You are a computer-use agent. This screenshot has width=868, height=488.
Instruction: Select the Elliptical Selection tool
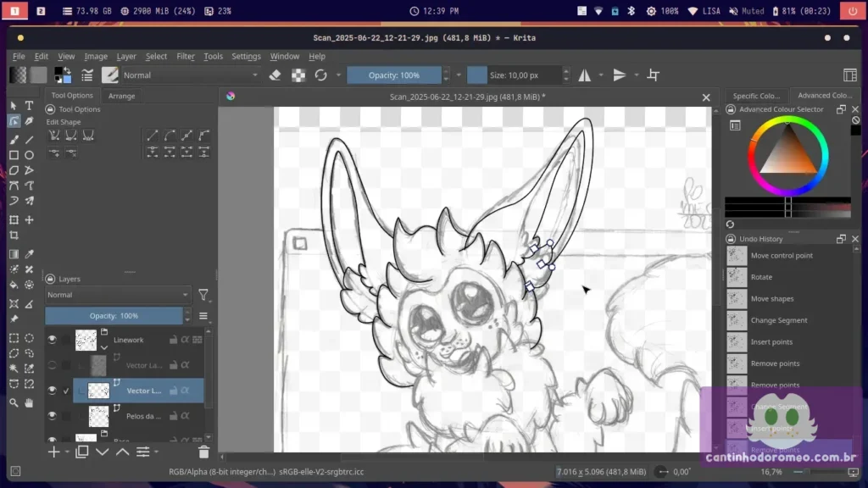[x=30, y=337]
